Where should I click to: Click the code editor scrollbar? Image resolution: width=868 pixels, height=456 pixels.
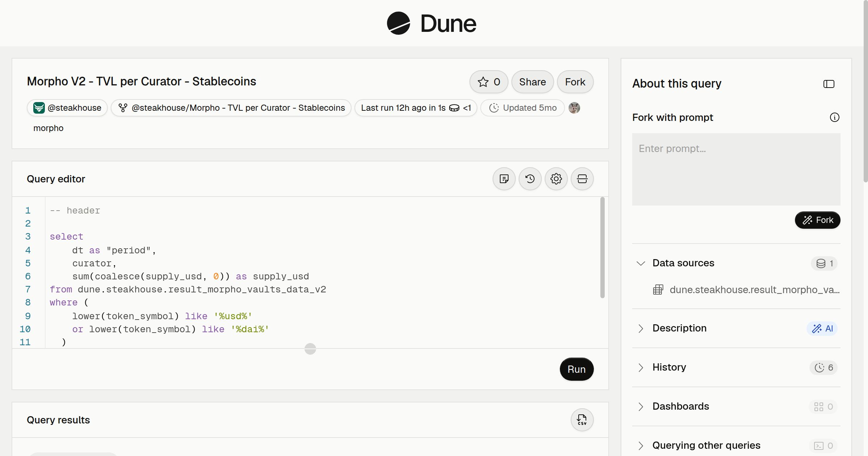coord(602,248)
